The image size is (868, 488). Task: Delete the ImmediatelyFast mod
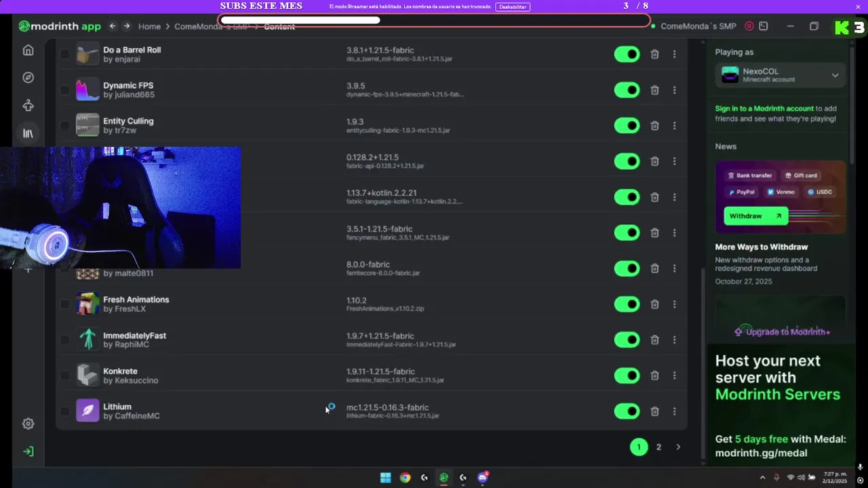(x=654, y=340)
